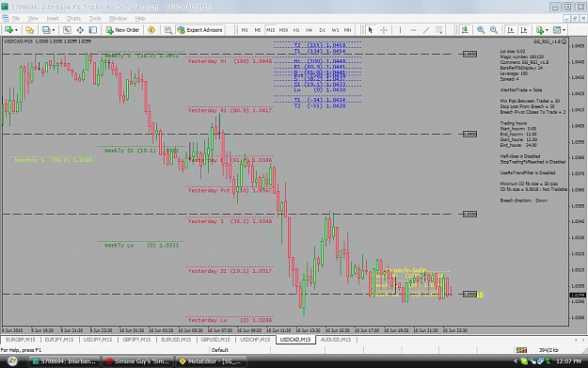Open the Indicators list icon
588x368 pixels.
[x=540, y=30]
